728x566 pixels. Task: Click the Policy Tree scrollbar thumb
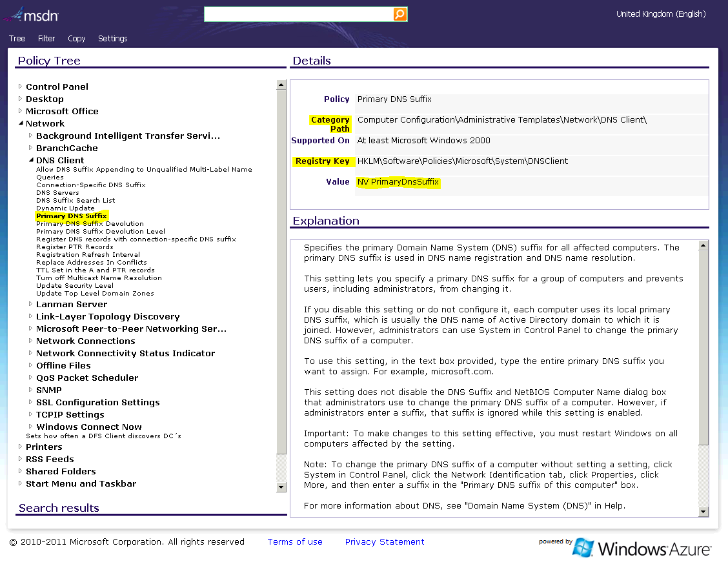point(281,271)
